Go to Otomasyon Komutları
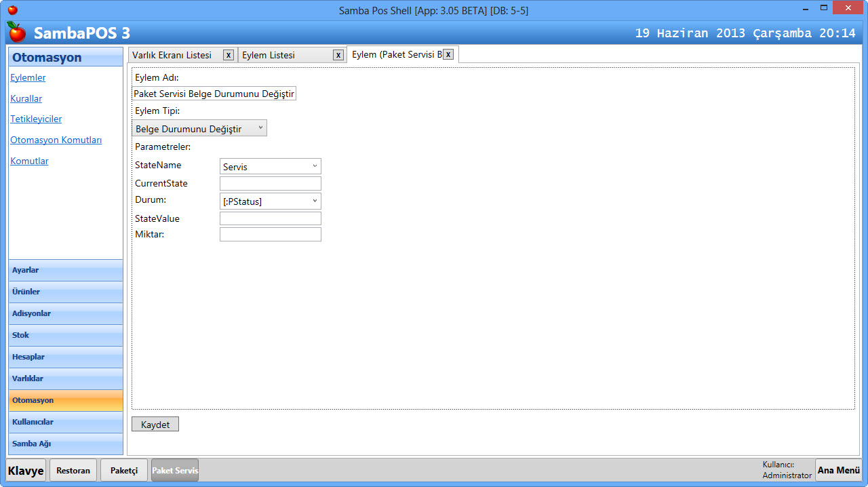This screenshot has height=487, width=868. [x=56, y=140]
